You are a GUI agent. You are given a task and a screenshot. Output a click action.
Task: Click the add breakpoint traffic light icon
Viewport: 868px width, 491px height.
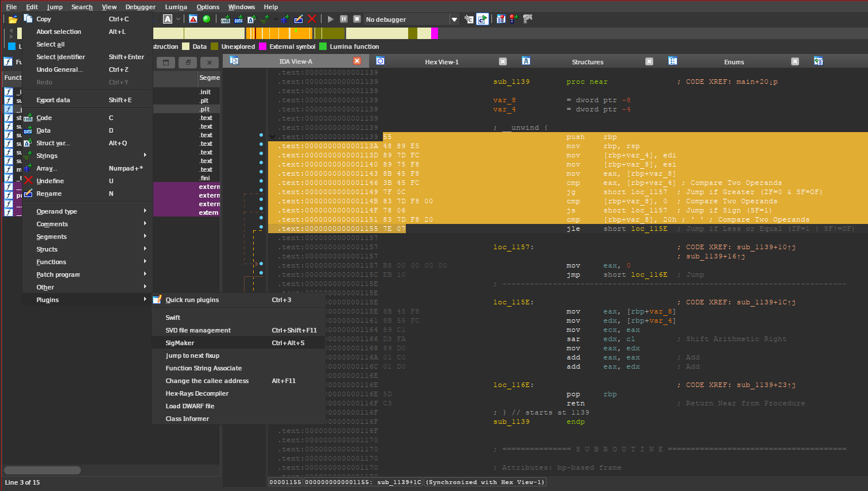514,19
